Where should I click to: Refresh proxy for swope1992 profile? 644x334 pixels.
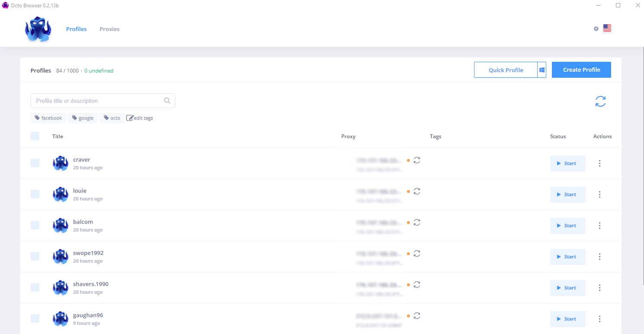(x=417, y=253)
